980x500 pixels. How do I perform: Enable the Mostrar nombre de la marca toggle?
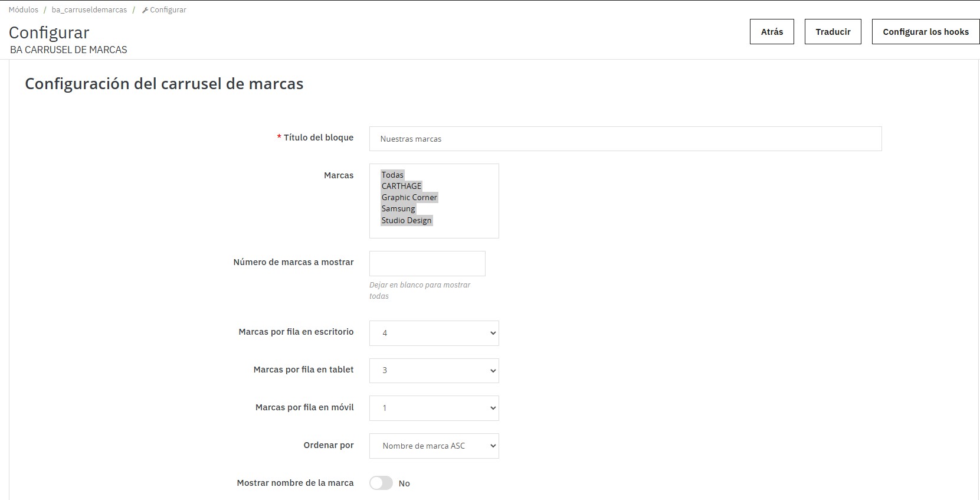381,483
